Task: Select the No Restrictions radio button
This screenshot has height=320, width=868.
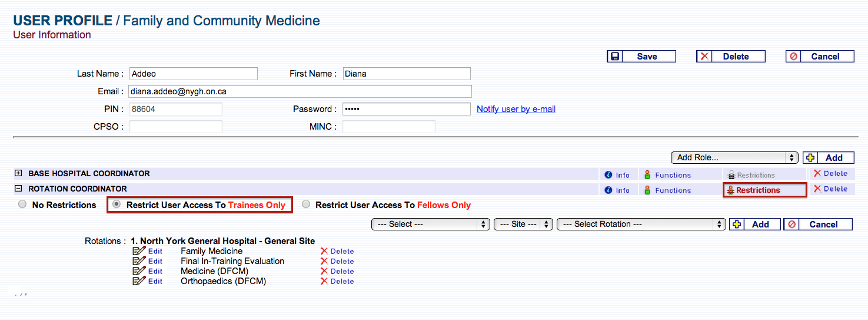Action: coord(22,204)
